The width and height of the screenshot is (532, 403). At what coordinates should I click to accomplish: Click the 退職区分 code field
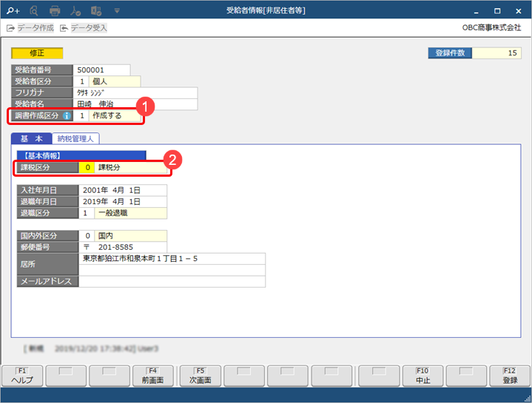(x=87, y=213)
